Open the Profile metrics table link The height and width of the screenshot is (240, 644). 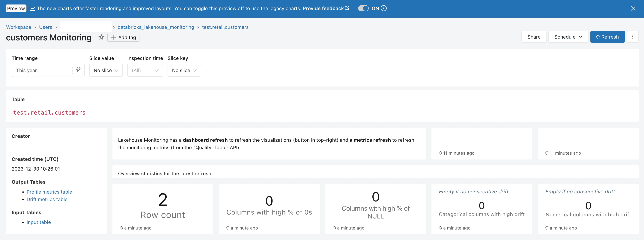pyautogui.click(x=49, y=192)
